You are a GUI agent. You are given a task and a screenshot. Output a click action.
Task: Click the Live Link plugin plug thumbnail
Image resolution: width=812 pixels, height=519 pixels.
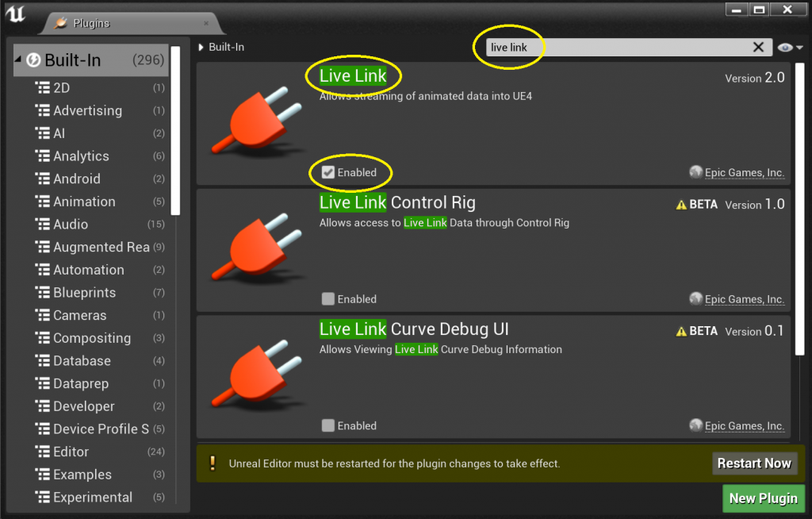258,121
